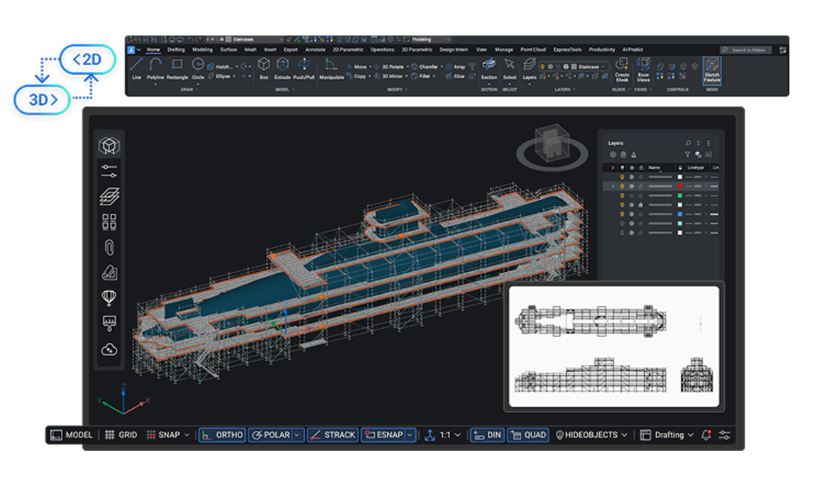832x504 pixels.
Task: Open the Extrude tool
Action: click(282, 68)
